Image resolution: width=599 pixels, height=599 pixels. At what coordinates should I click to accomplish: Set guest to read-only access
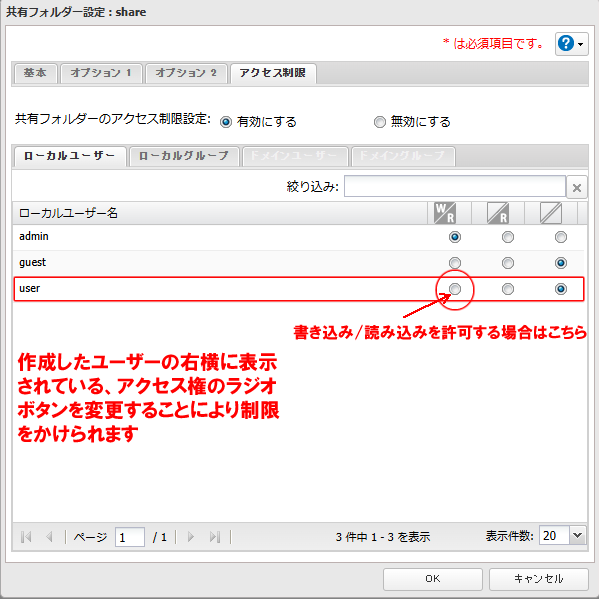(508, 263)
